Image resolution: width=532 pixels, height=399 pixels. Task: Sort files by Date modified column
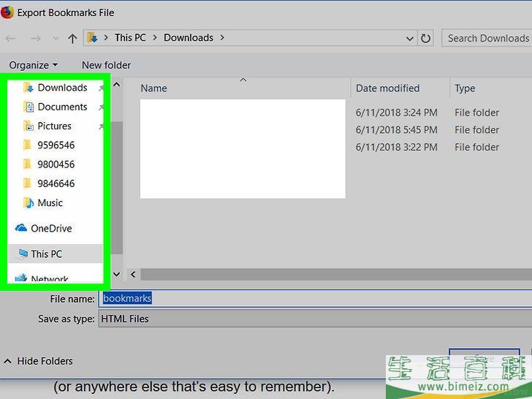click(x=387, y=88)
